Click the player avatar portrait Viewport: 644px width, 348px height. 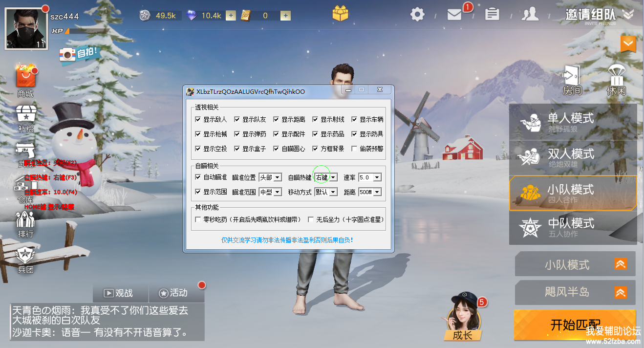tap(26, 28)
